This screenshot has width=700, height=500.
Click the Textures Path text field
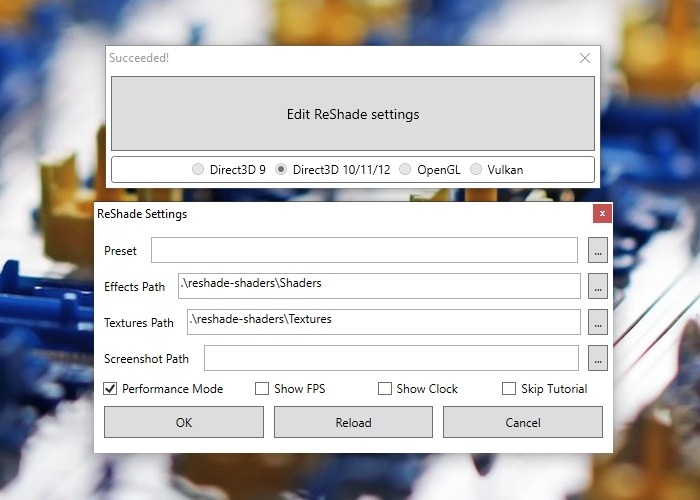coord(383,322)
